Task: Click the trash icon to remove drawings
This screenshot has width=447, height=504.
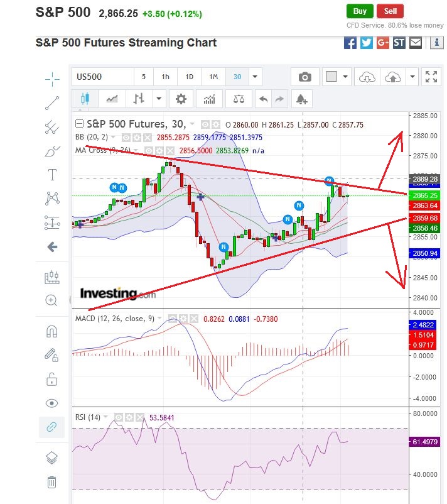Action: (x=52, y=482)
